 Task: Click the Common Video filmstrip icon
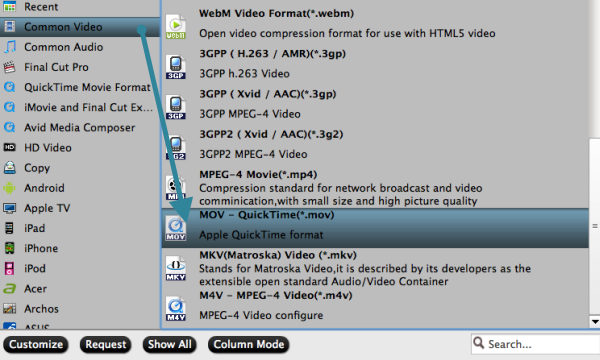(10, 26)
